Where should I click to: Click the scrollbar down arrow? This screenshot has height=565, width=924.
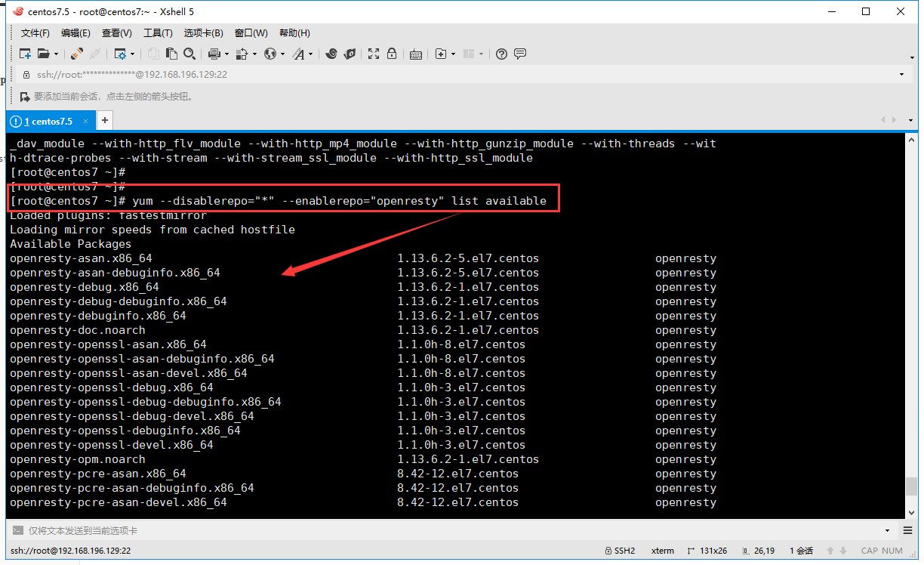pos(912,511)
